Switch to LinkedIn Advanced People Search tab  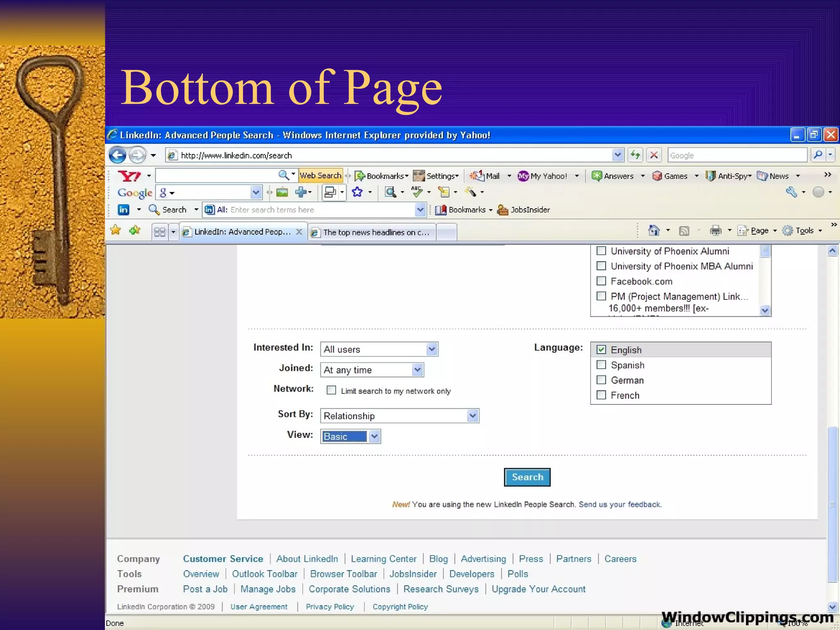pyautogui.click(x=243, y=232)
